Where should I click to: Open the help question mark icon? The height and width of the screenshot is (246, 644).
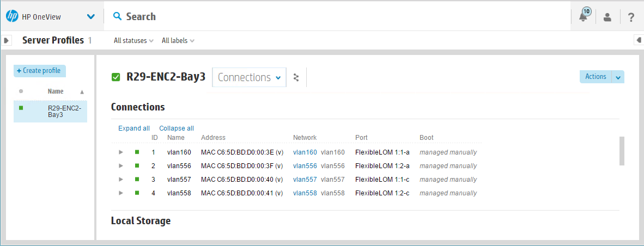[x=631, y=17]
